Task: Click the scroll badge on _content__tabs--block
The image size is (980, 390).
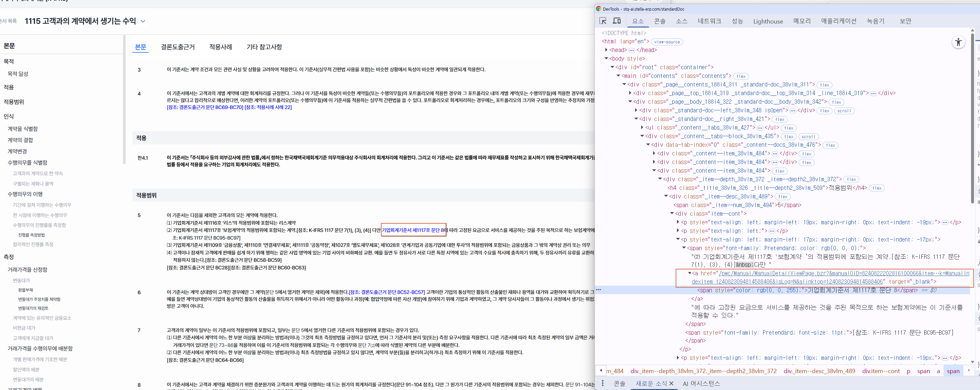Action: (x=808, y=137)
